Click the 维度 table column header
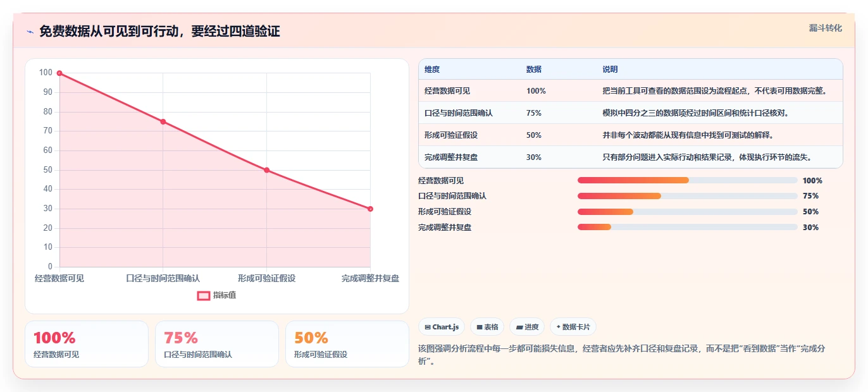Image resolution: width=868 pixels, height=392 pixels. pos(432,70)
